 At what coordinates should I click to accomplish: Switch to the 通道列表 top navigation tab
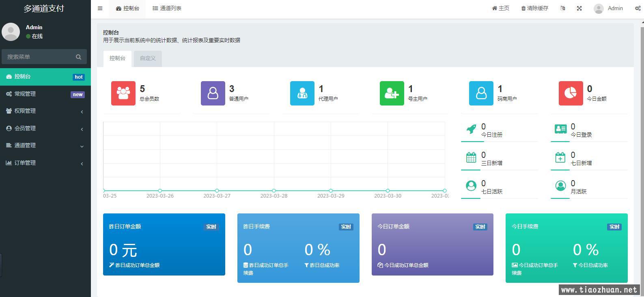tap(167, 8)
